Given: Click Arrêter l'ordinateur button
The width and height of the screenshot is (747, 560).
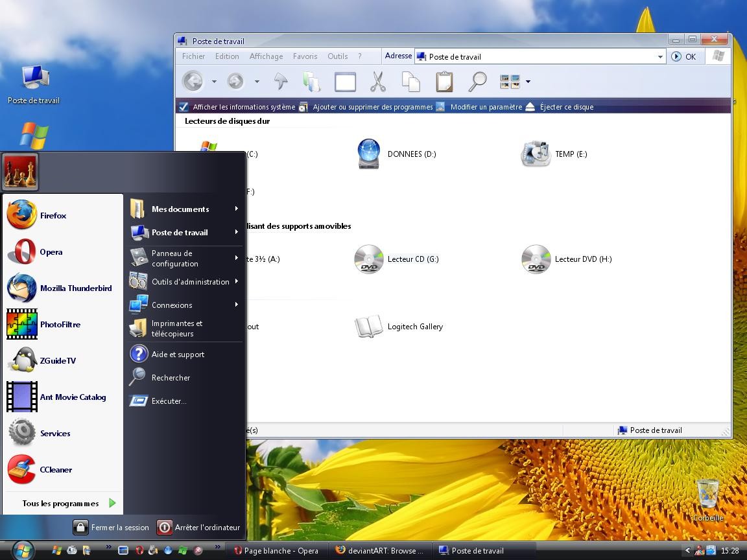Looking at the screenshot, I should coord(200,528).
